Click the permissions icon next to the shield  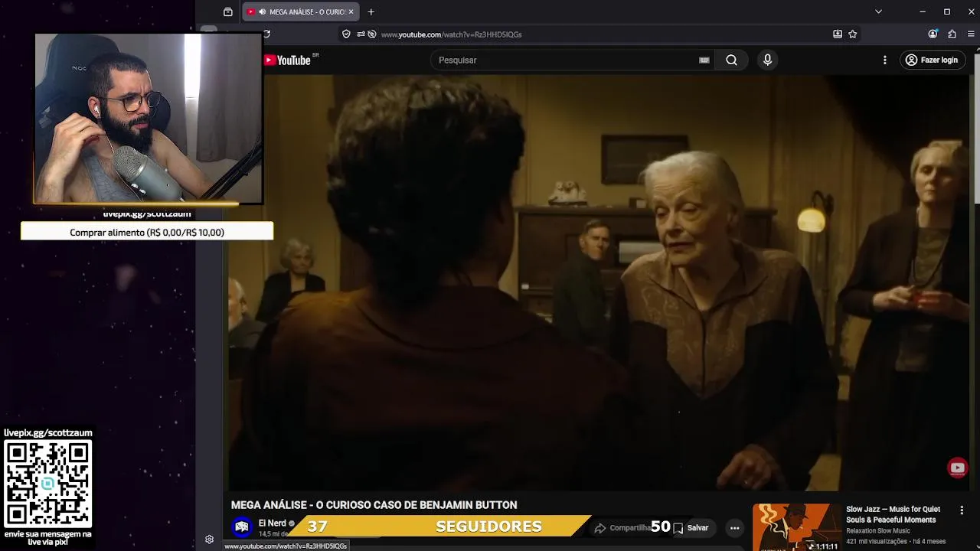coord(360,34)
